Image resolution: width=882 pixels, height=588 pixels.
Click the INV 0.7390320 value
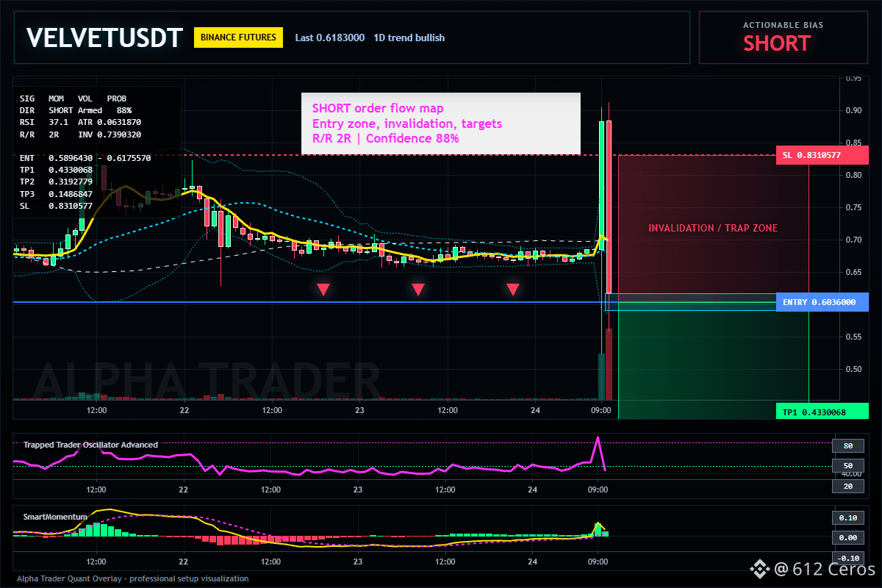tap(110, 135)
